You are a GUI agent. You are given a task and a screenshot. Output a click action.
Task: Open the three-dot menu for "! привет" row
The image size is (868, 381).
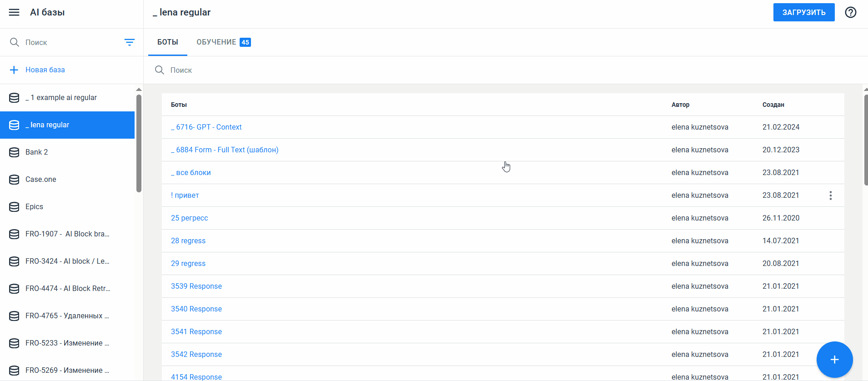coord(830,196)
